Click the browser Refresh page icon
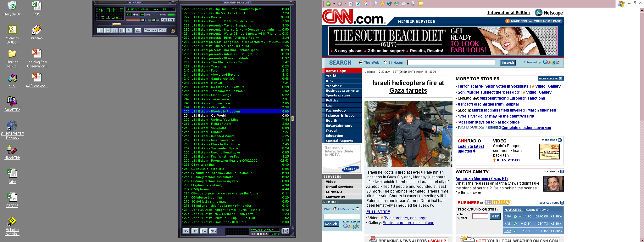644x242 pixels. 358,3
